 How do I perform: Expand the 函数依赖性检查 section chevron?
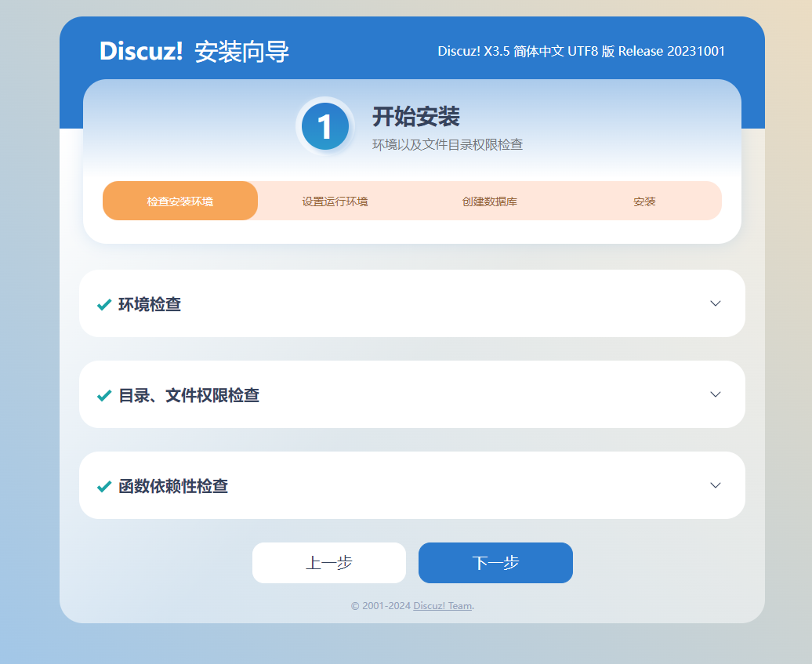coord(715,485)
